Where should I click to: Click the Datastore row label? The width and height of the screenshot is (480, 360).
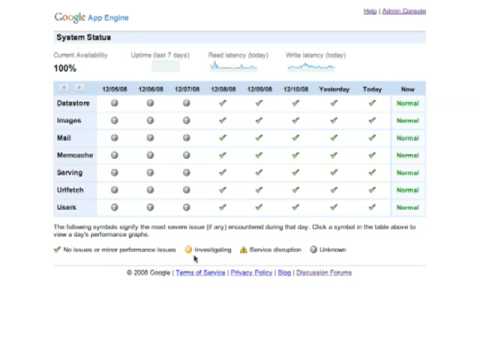[73, 103]
